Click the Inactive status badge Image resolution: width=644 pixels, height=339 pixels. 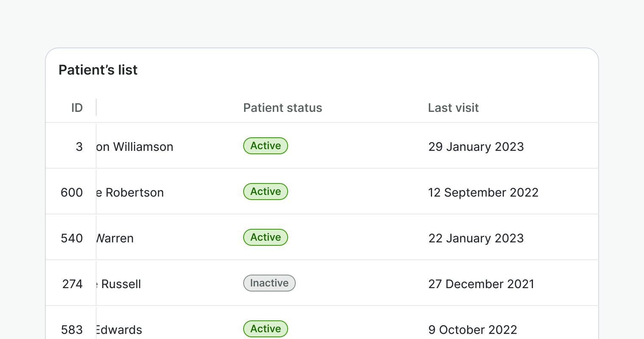click(x=269, y=283)
